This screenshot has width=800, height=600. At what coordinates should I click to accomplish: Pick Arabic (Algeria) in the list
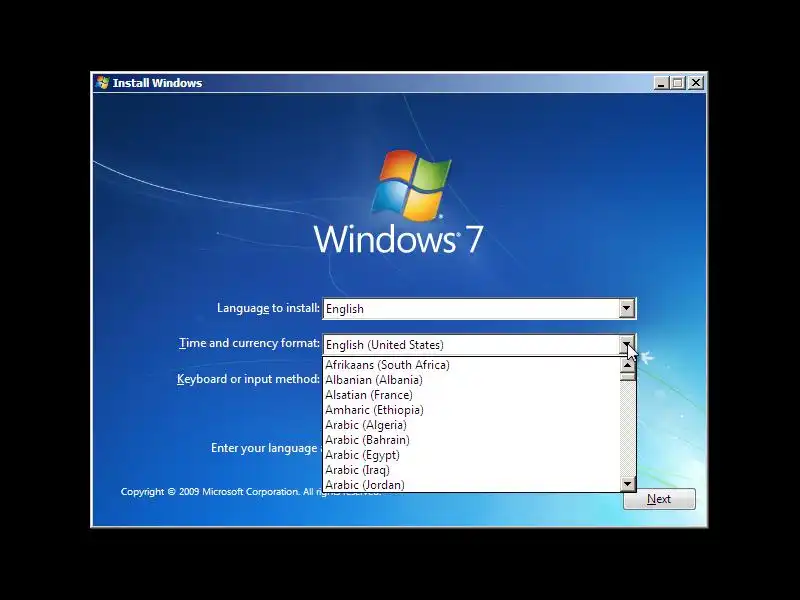471,424
